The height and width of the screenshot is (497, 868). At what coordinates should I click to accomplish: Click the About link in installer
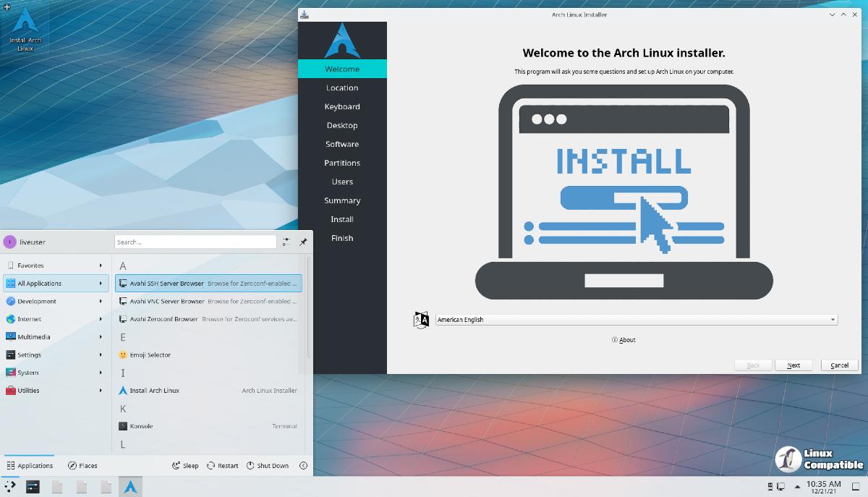pos(624,340)
